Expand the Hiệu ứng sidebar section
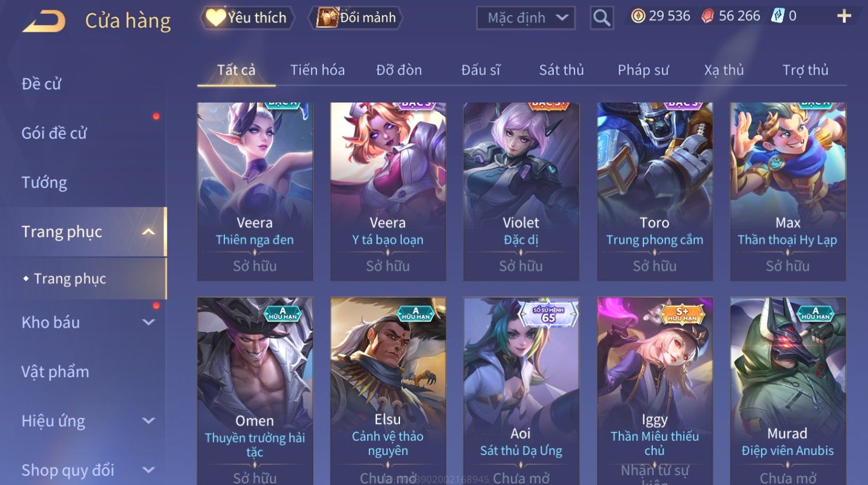The height and width of the screenshot is (485, 868). (x=149, y=421)
